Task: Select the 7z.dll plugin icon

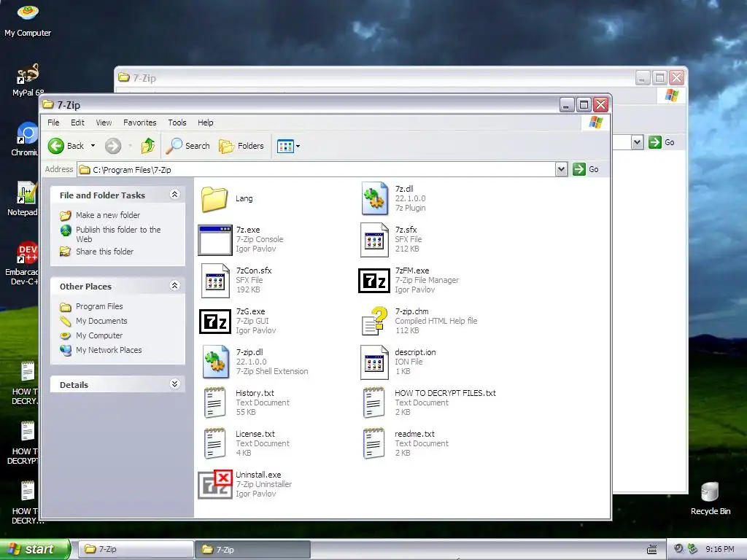Action: (374, 198)
